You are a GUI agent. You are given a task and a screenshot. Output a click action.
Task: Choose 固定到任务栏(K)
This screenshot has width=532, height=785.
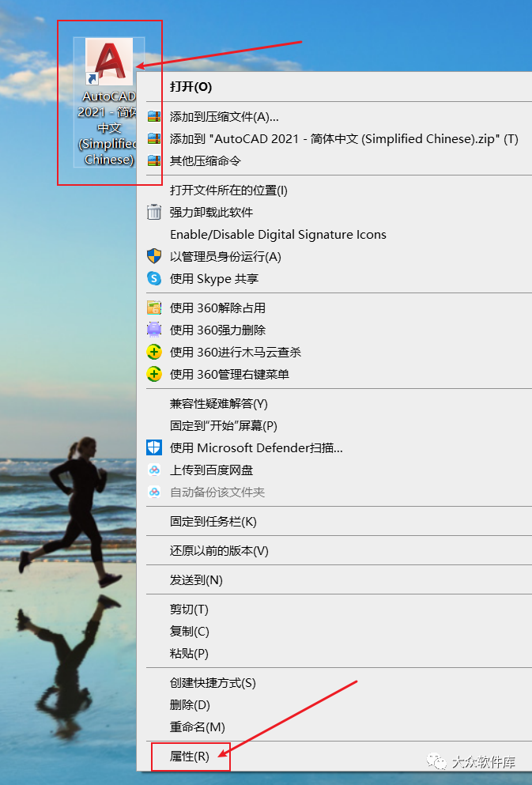(213, 522)
